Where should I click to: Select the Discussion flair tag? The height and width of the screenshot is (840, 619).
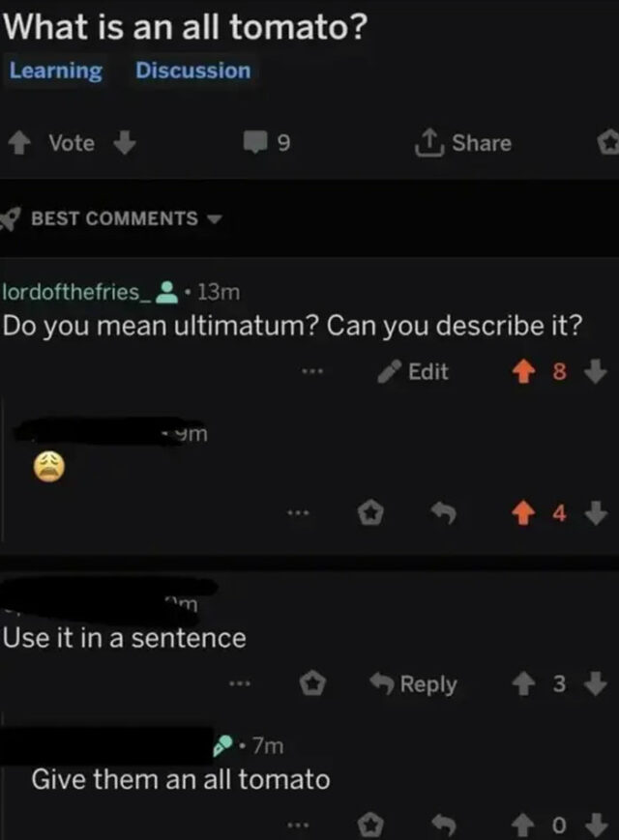coord(192,70)
